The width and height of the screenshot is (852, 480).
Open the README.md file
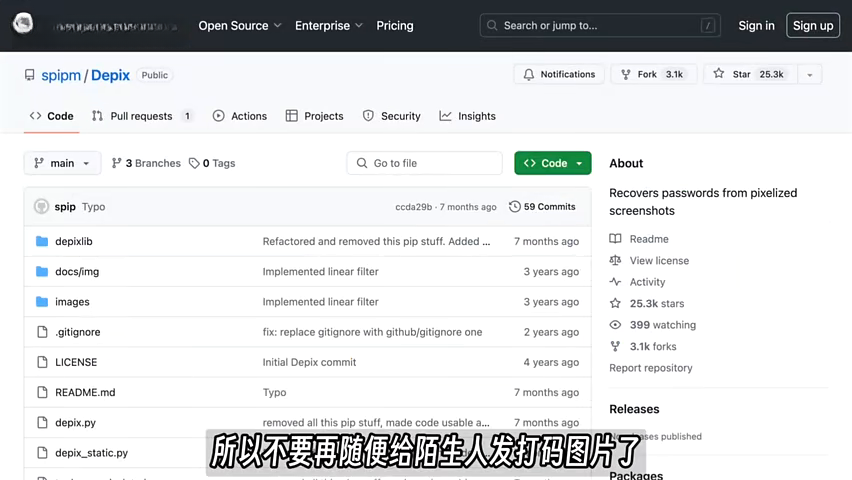pos(85,392)
